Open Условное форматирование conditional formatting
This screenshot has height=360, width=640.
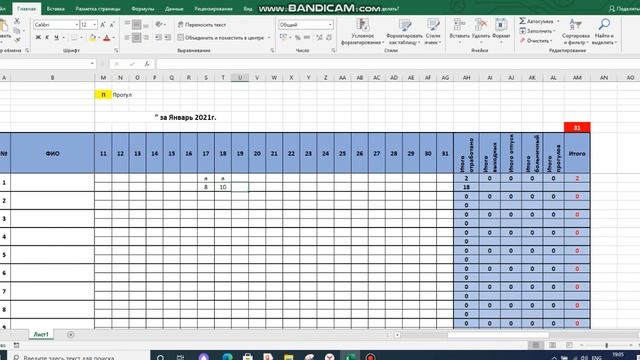tap(362, 31)
